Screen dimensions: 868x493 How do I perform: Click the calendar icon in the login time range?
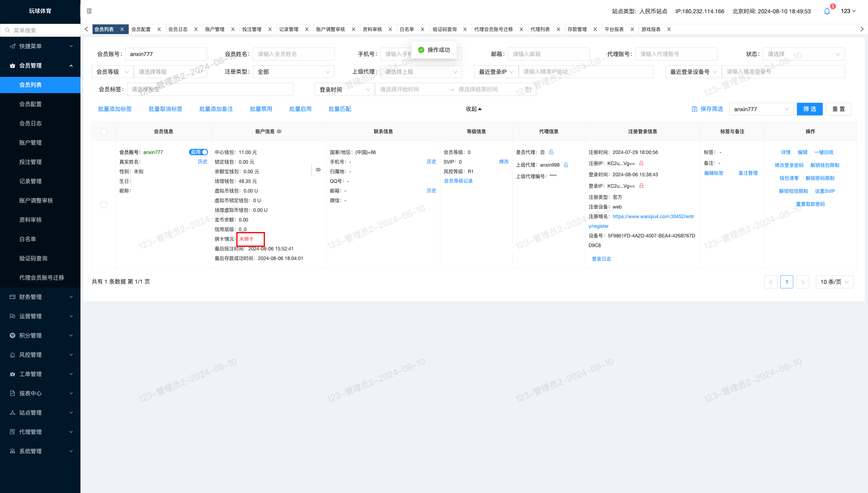click(528, 89)
